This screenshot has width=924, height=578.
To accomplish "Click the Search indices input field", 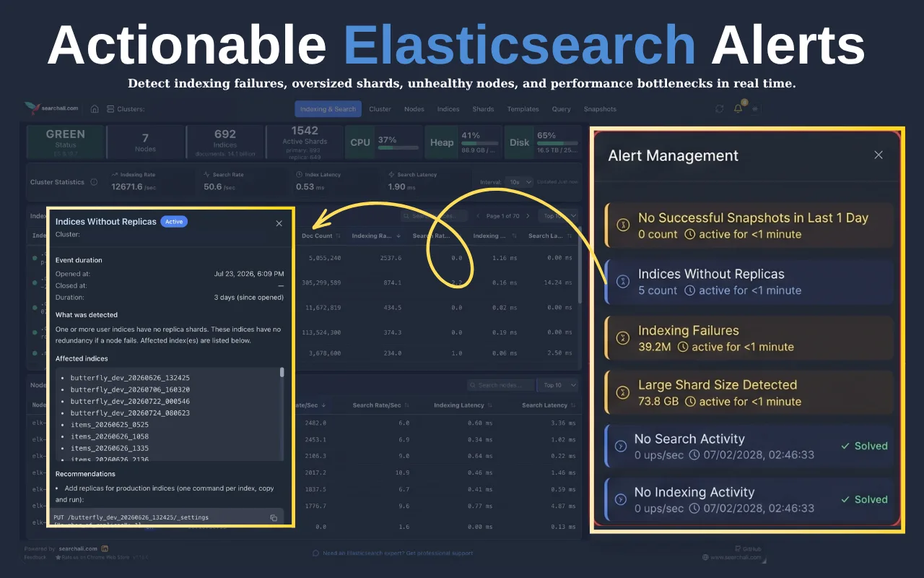I will click(435, 216).
